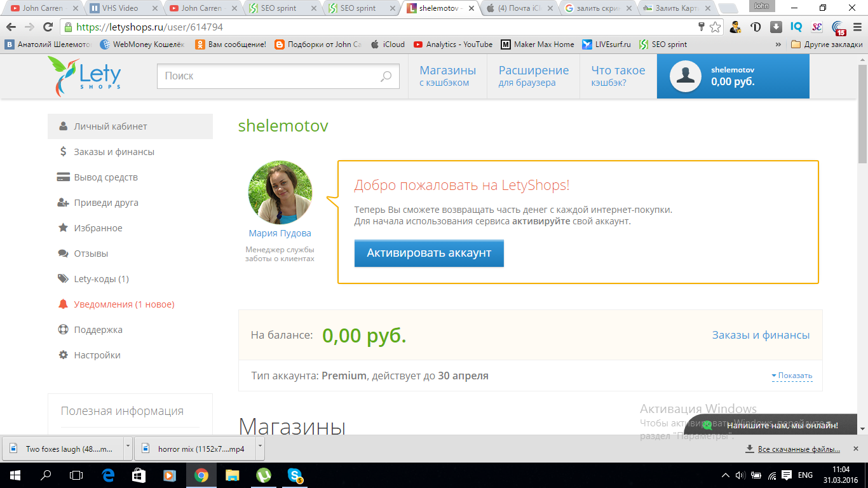
Task: Open Настройки in sidebar
Action: pyautogui.click(x=130, y=355)
